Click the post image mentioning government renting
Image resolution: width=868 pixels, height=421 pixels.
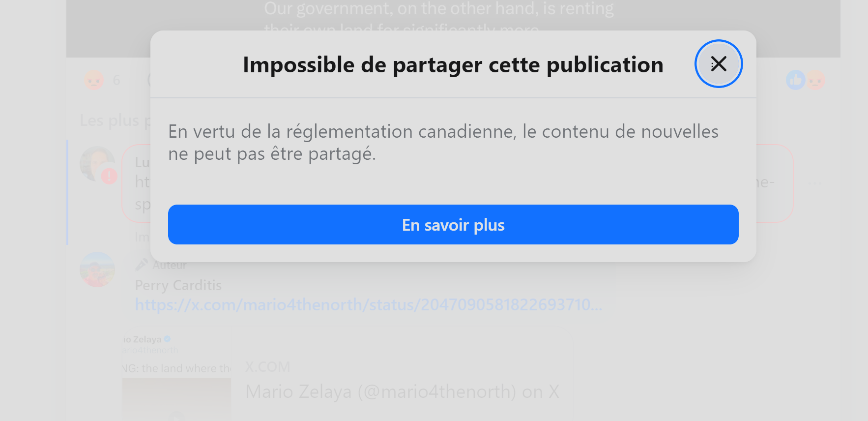[453, 29]
